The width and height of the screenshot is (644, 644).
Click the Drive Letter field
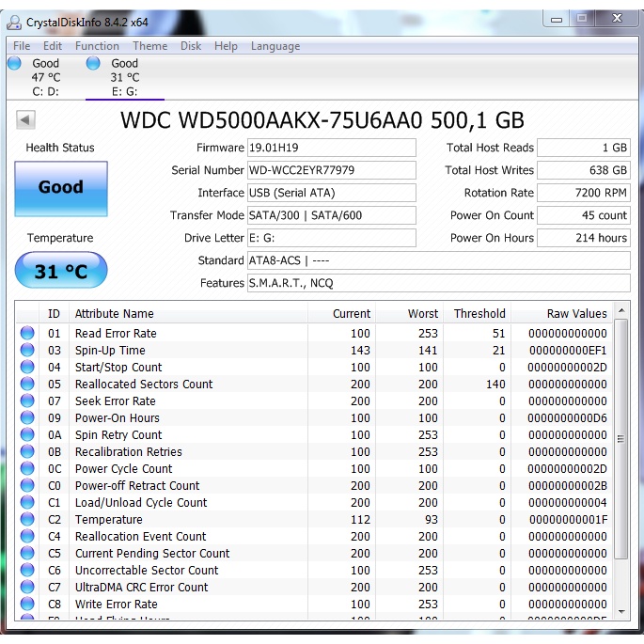[332, 238]
